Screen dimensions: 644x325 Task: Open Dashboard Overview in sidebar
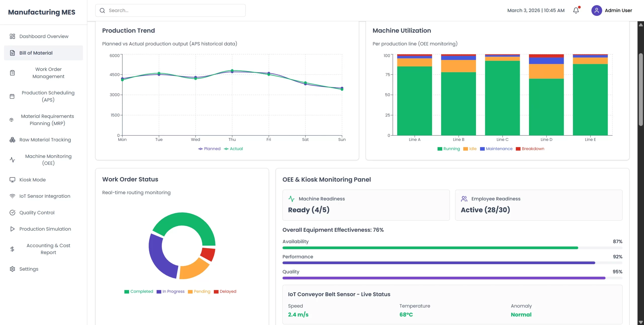44,36
